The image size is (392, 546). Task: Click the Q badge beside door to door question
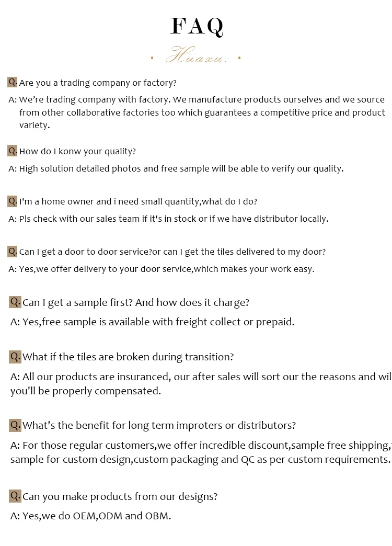[x=13, y=252]
